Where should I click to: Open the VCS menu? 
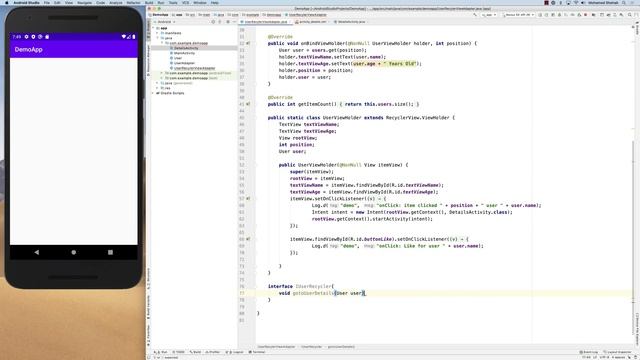click(x=185, y=2)
